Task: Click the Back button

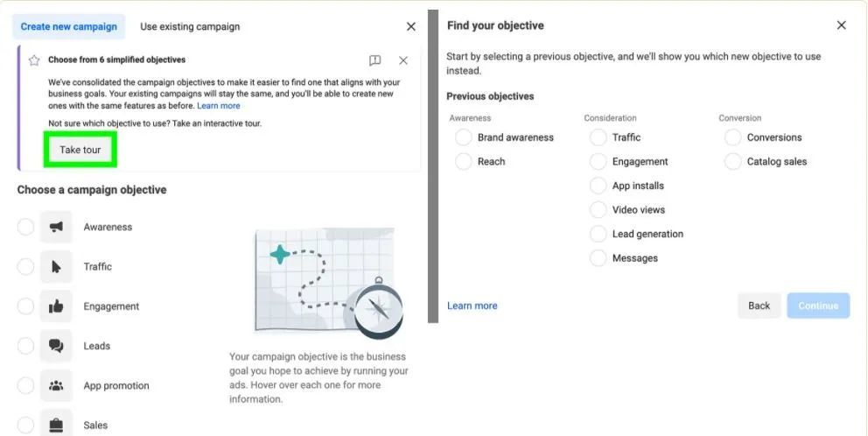Action: (x=759, y=306)
